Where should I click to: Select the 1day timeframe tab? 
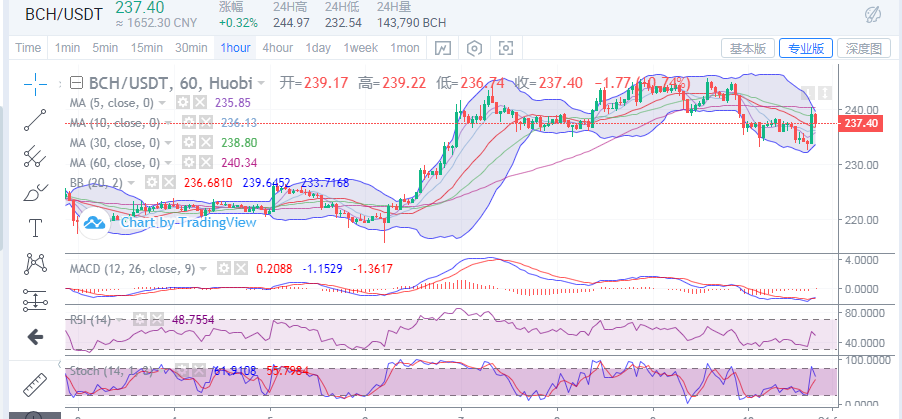318,48
